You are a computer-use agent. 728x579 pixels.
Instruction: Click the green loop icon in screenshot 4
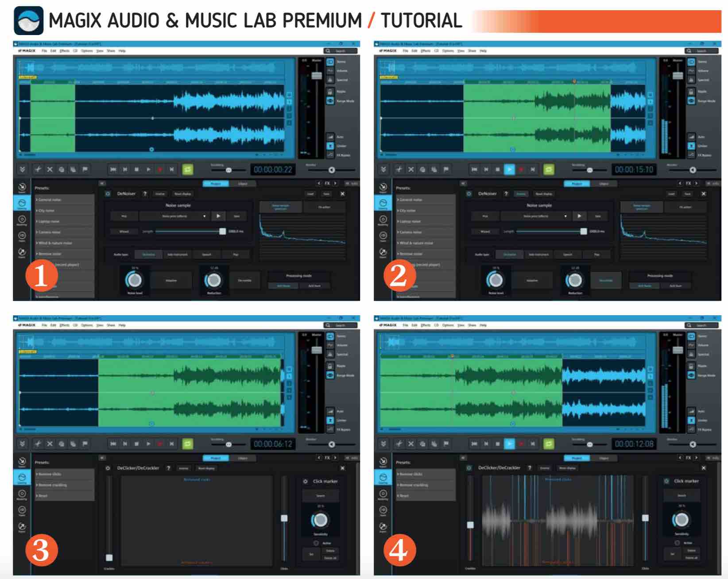pos(549,444)
